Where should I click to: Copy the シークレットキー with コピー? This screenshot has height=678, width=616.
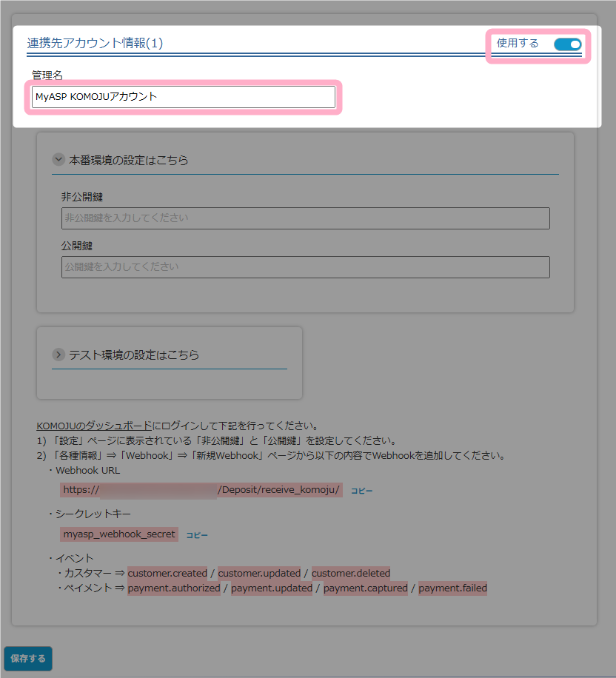(x=197, y=535)
